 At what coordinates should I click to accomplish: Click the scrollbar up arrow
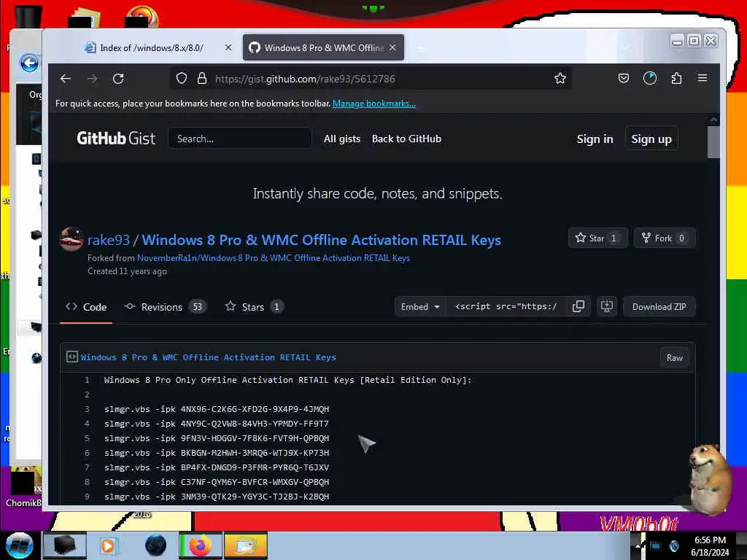click(713, 120)
